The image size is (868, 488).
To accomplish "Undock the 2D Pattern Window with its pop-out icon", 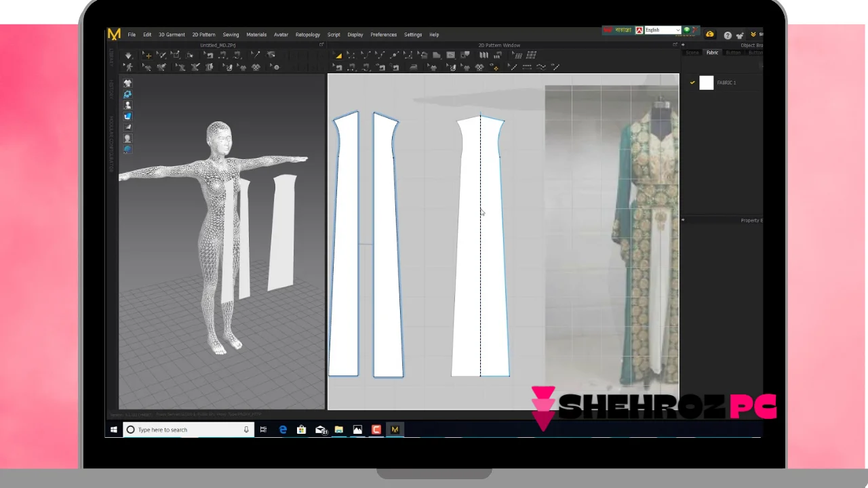I will click(x=674, y=45).
